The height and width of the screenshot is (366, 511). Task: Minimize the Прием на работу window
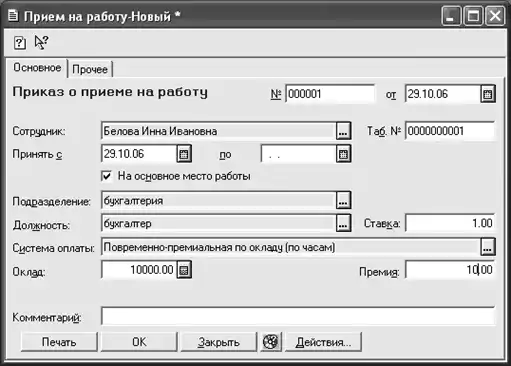coord(451,16)
